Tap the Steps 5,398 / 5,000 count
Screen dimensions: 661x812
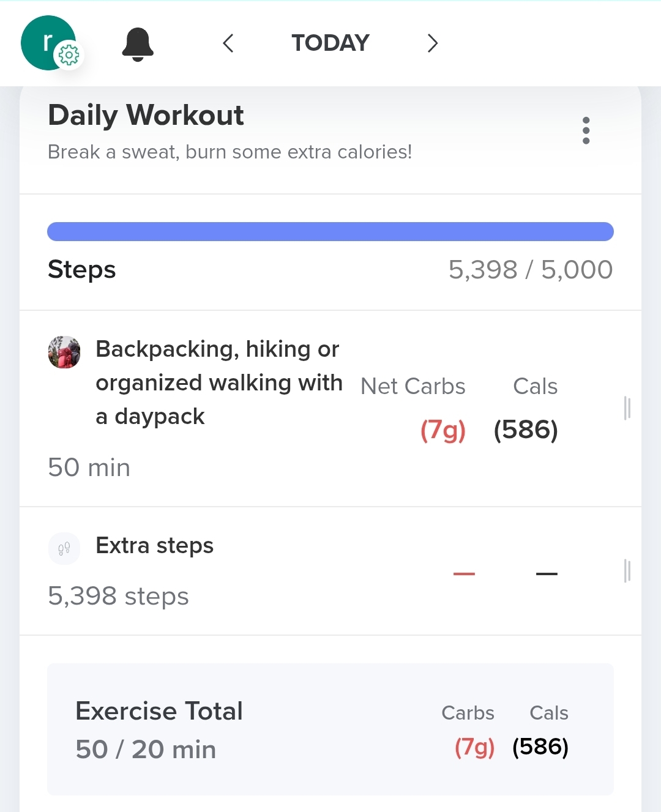[x=530, y=270]
